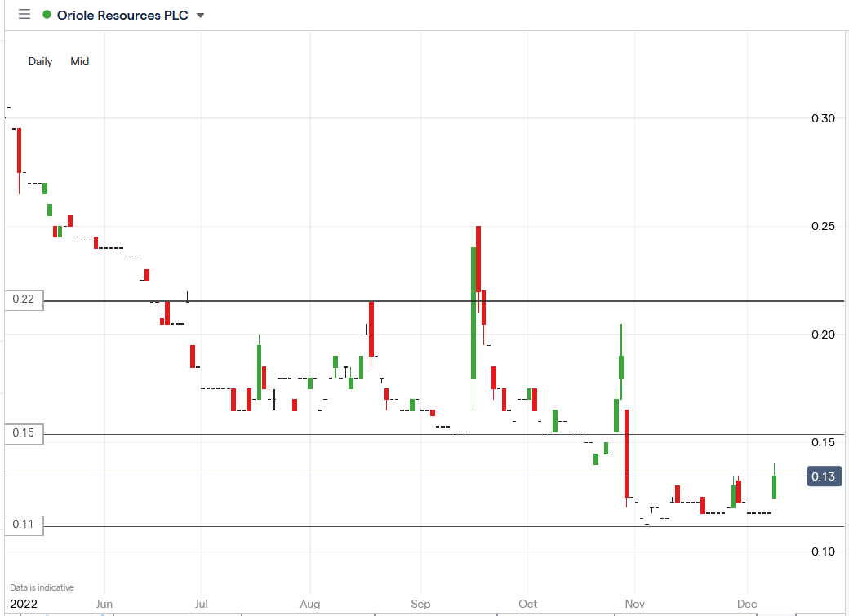
Task: Select the 0.15 horizontal line label
Action: (24, 433)
